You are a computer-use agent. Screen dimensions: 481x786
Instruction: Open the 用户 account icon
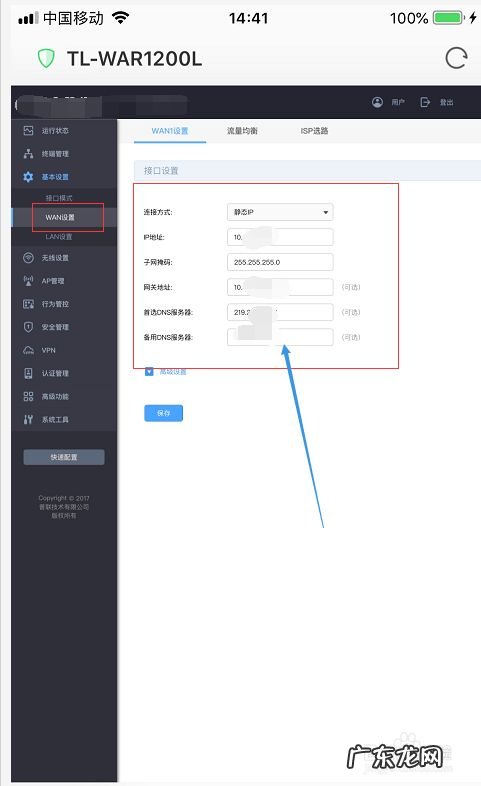pyautogui.click(x=377, y=102)
